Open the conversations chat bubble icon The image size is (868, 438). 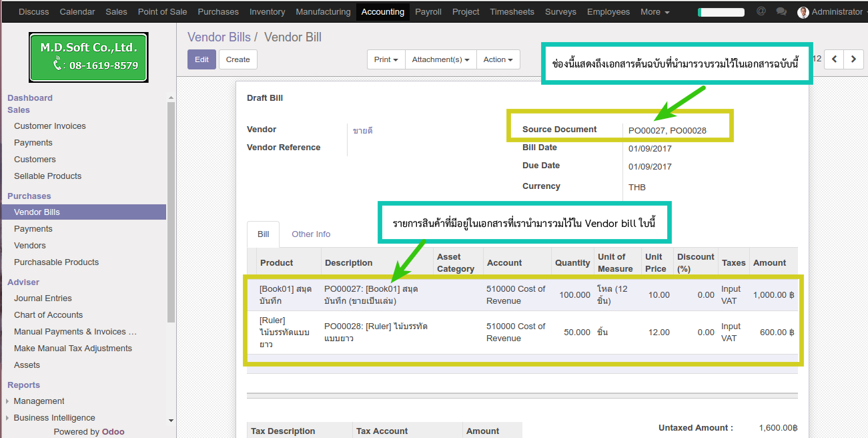(x=781, y=12)
